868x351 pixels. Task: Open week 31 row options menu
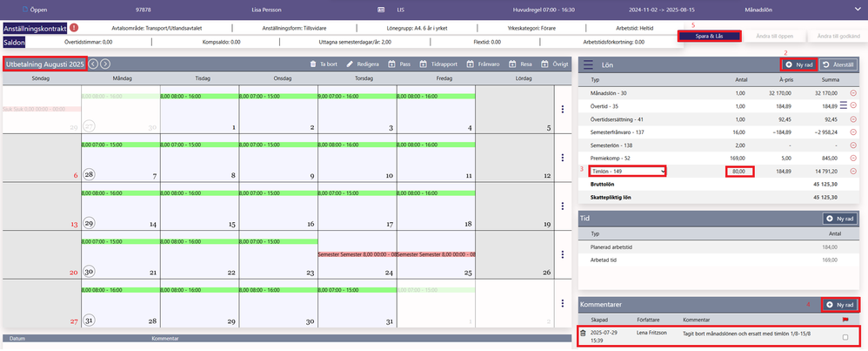coord(563,303)
